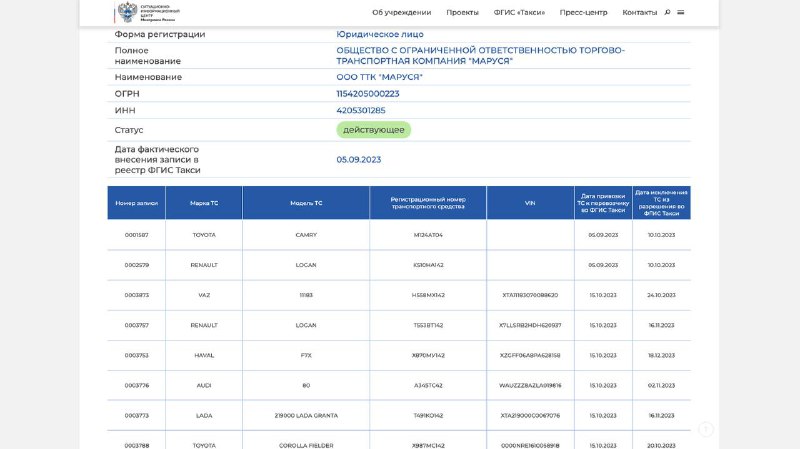Select the VIN cell in AUDI row
Screen dimensions: 800x449
coord(530,385)
